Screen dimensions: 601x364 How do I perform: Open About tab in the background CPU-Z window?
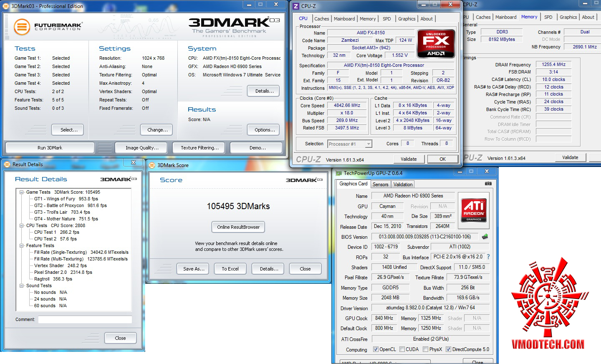tap(588, 17)
